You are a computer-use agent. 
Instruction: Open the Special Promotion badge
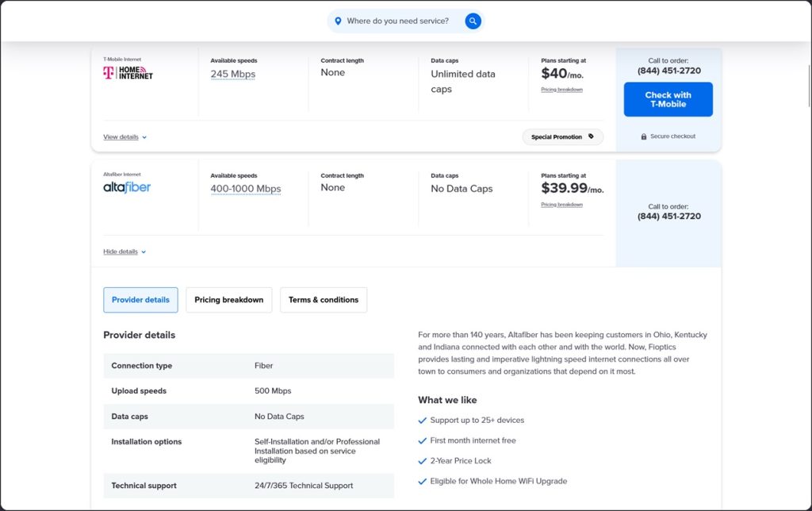pos(562,136)
